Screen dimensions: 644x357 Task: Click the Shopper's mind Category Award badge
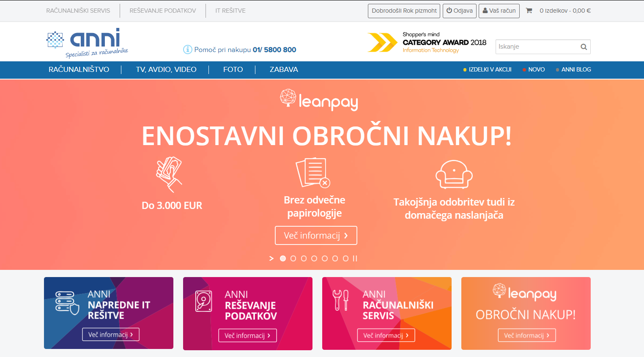coord(427,42)
